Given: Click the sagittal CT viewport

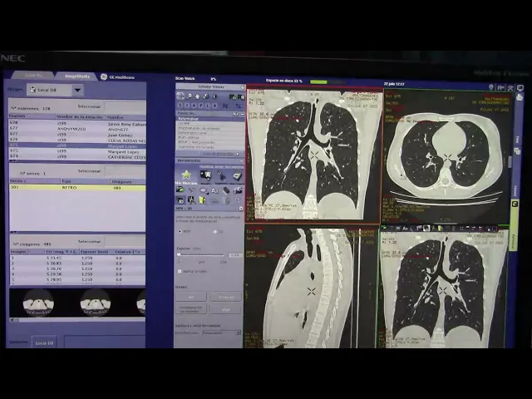Looking at the screenshot, I should [x=311, y=287].
